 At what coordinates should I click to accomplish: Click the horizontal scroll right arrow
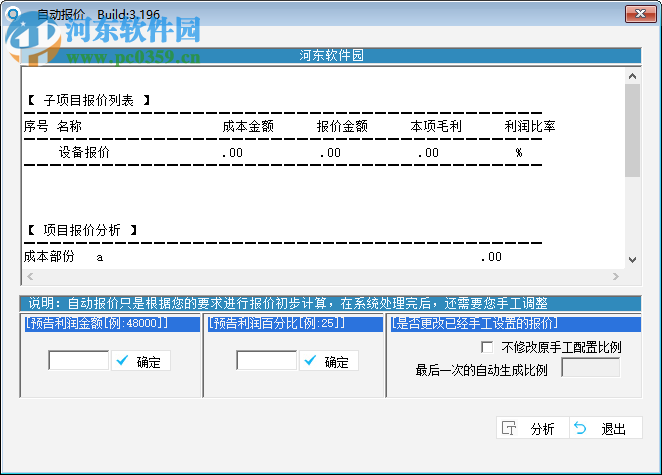point(616,277)
